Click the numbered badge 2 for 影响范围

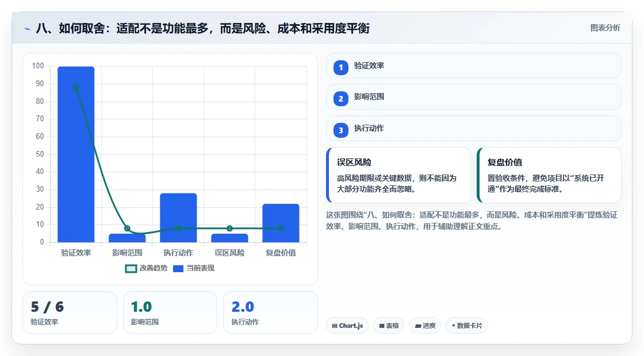(x=341, y=99)
